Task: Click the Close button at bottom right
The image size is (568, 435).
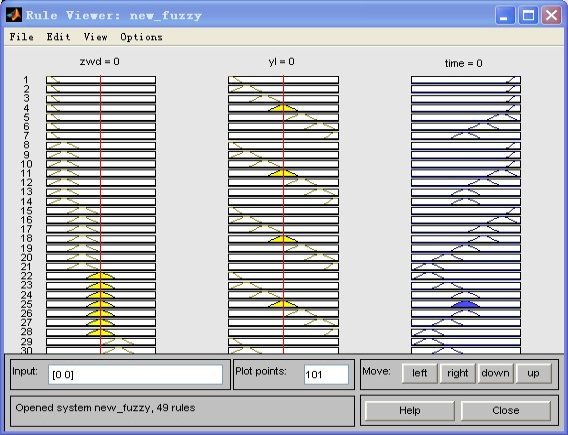Action: tap(506, 411)
